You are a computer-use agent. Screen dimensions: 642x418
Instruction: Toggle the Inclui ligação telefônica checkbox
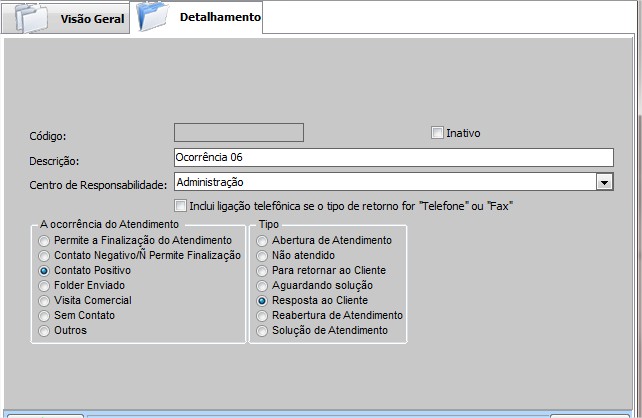tap(181, 205)
